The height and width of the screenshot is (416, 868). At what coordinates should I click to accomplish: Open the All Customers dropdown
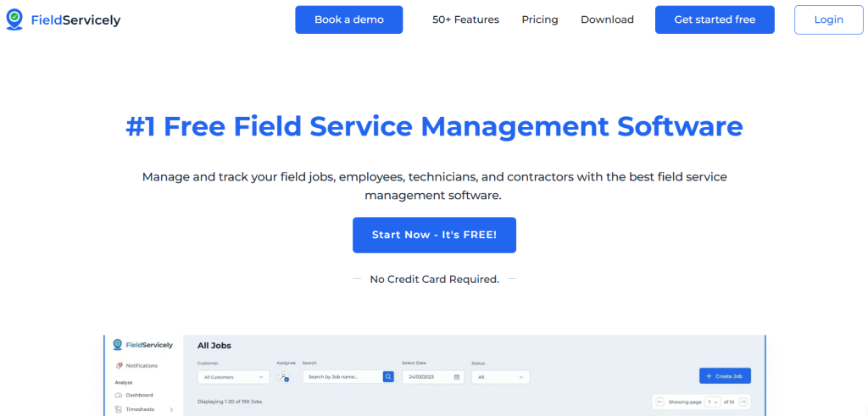pyautogui.click(x=234, y=377)
